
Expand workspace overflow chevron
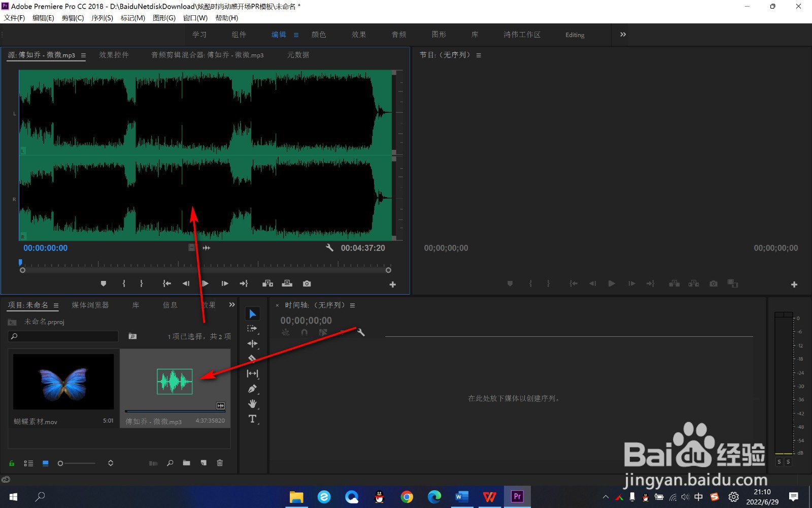coord(623,35)
